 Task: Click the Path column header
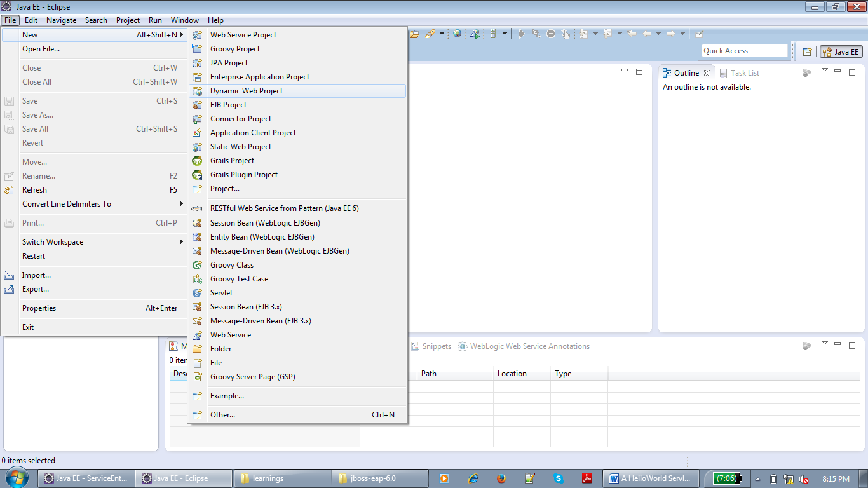[x=455, y=374]
